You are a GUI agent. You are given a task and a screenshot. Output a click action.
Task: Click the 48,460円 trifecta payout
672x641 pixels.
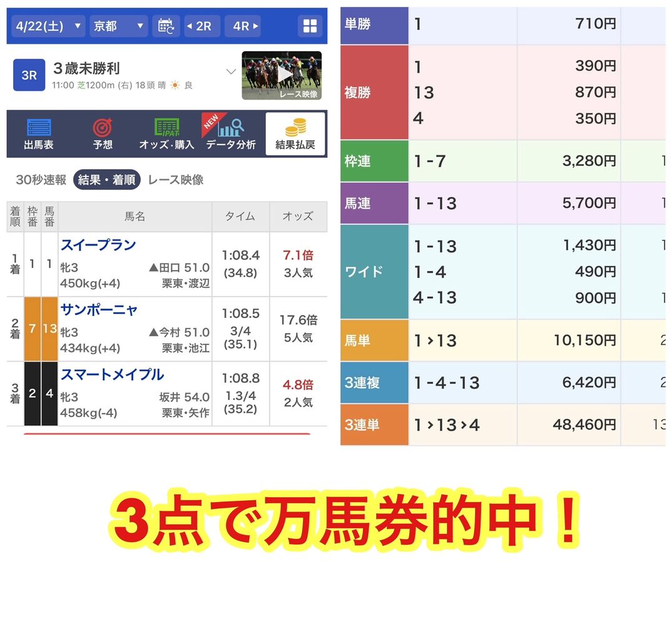(x=584, y=425)
